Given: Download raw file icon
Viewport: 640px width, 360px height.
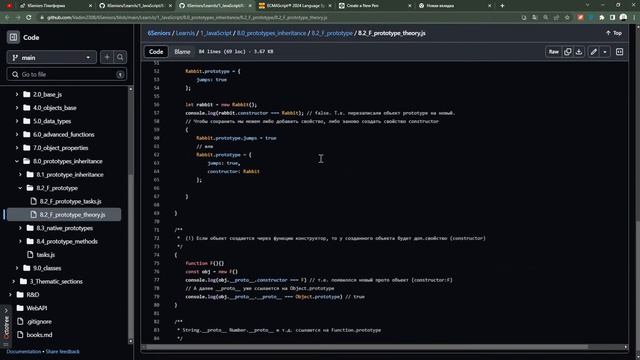Looking at the screenshot, I should click(x=579, y=52).
